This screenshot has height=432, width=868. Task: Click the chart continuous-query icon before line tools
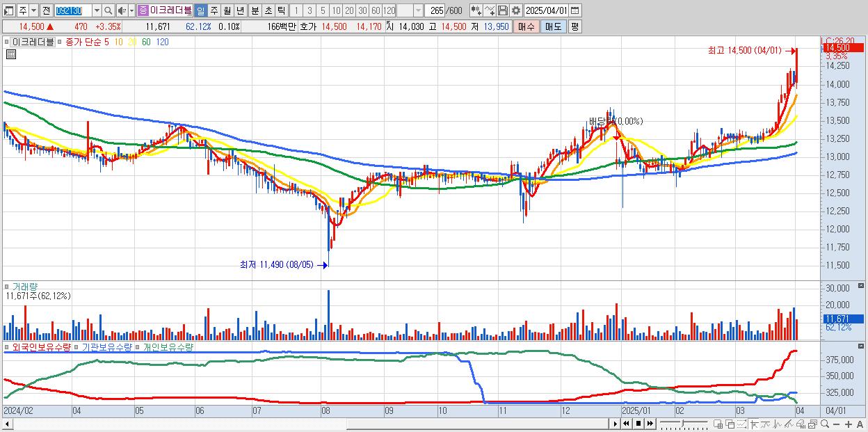476,10
